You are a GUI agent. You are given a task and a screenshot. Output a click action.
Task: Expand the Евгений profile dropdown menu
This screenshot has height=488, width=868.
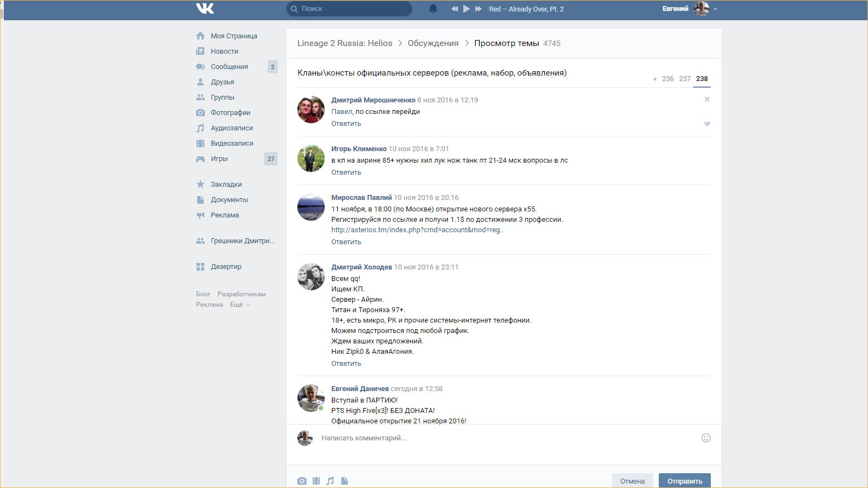[715, 9]
